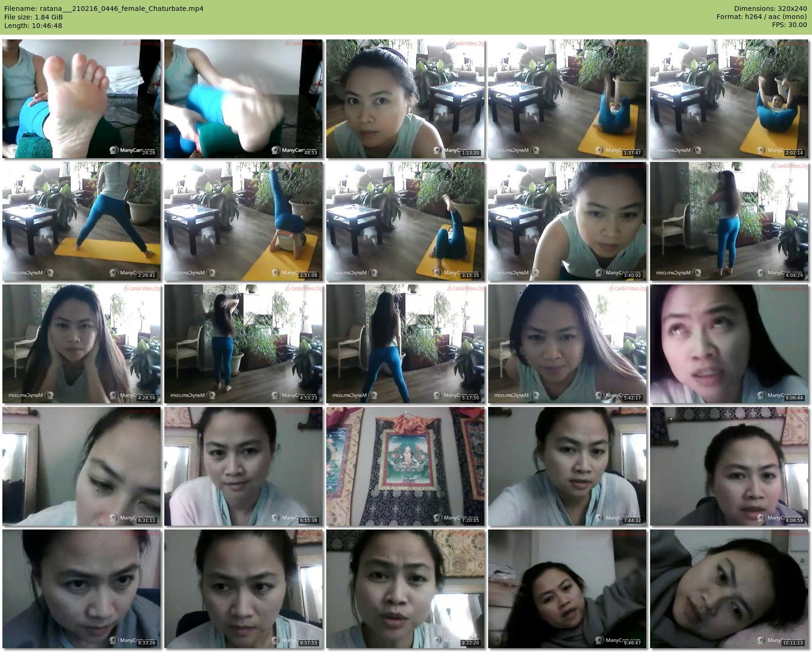Pick the thumbnail at 1:13:20
Image resolution: width=812 pixels, height=652 pixels.
pos(405,99)
